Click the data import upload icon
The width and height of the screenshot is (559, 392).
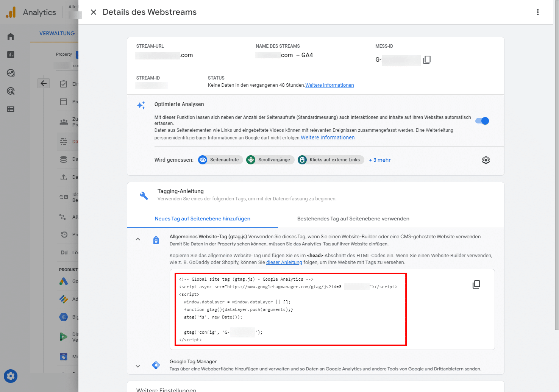click(x=64, y=177)
